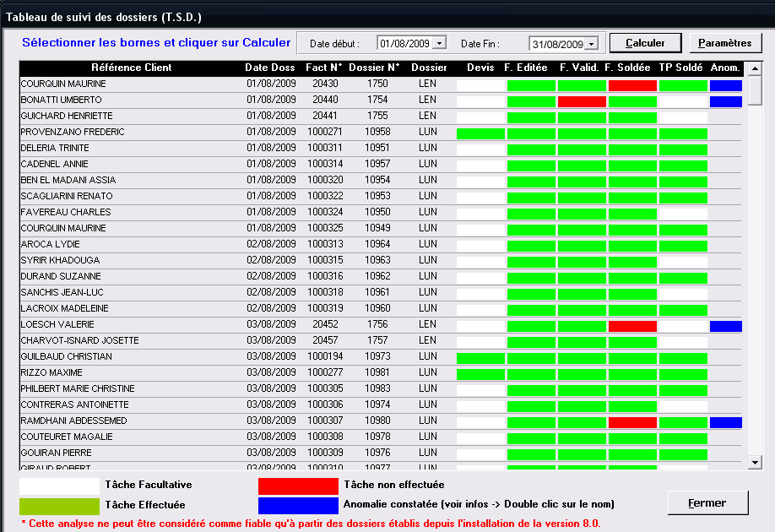This screenshot has width=775, height=532.
Task: Select client LACROIX MADELEINE
Action: point(65,308)
